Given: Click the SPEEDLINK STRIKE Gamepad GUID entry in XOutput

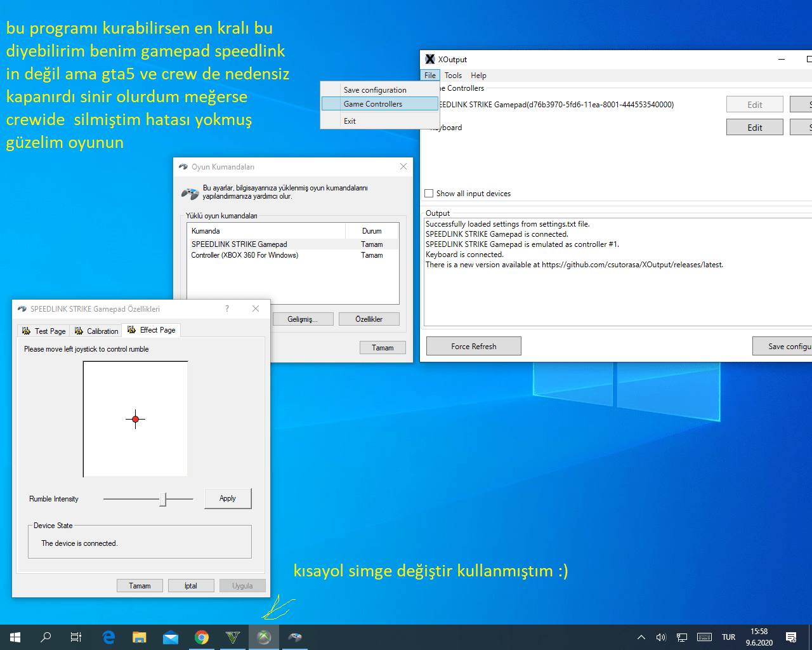Looking at the screenshot, I should pos(556,105).
